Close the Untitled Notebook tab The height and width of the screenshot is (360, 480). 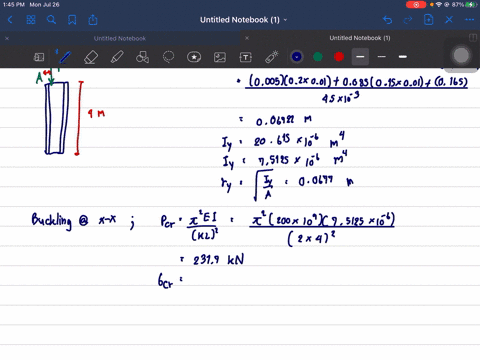click(x=7, y=38)
